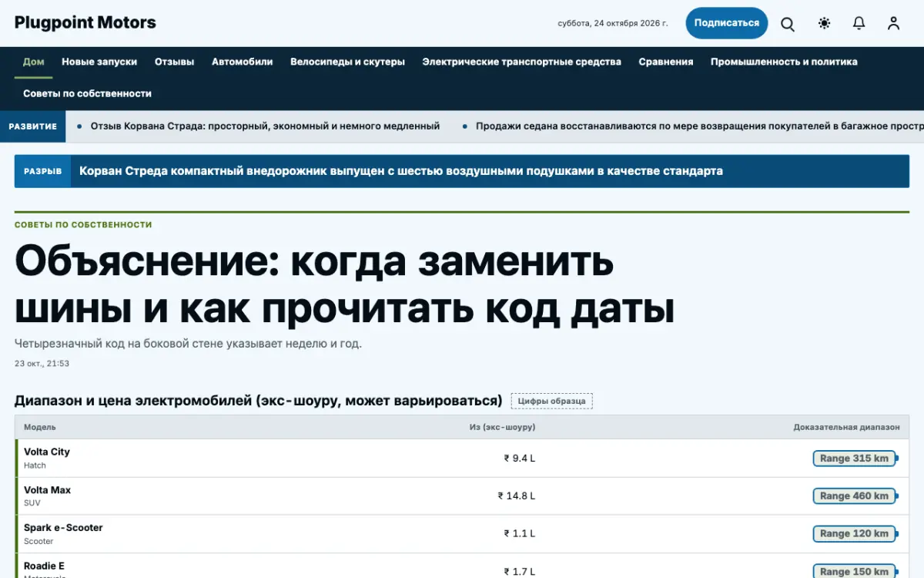The image size is (924, 578).
Task: Click the РАЗВИТИЕ ticker label
Action: [33, 126]
